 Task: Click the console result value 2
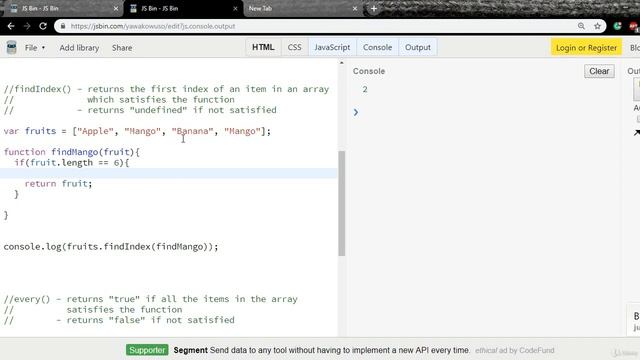point(365,89)
